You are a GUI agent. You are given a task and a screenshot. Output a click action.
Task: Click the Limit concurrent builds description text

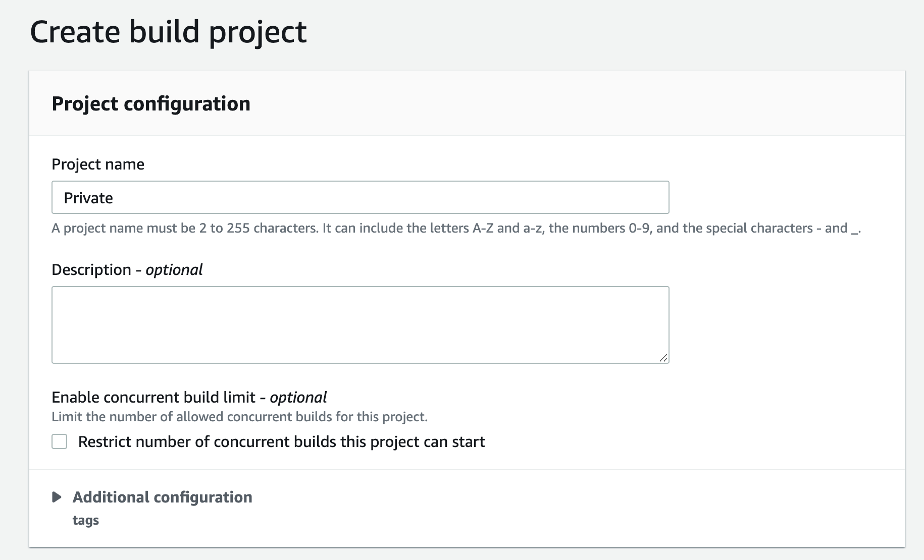(x=239, y=417)
